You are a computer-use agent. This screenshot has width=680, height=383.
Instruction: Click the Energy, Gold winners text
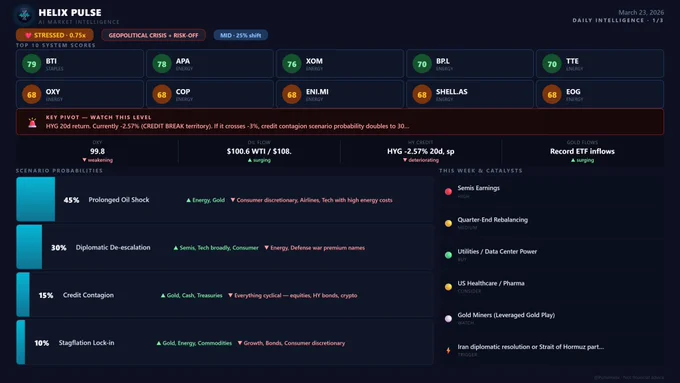point(206,200)
